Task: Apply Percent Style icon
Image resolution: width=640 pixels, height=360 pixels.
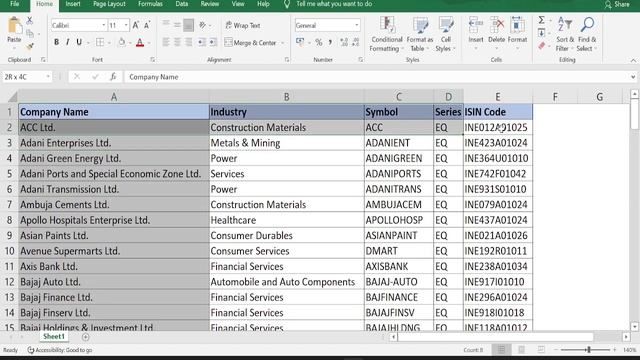Action: point(319,42)
